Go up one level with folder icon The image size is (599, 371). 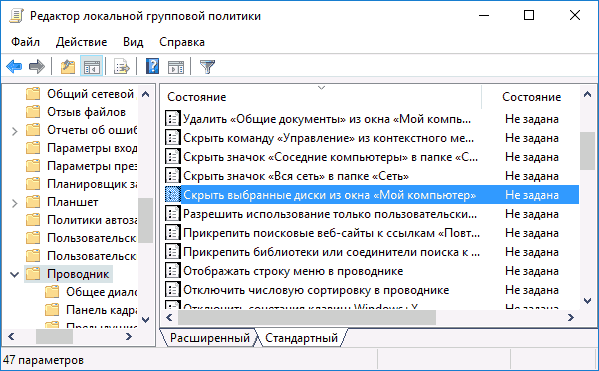(68, 66)
